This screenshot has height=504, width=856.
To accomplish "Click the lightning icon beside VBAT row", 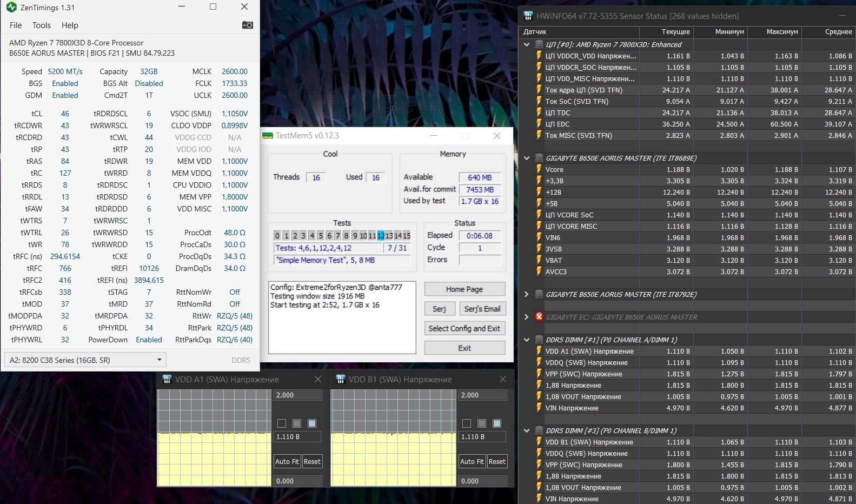I will pos(539,260).
